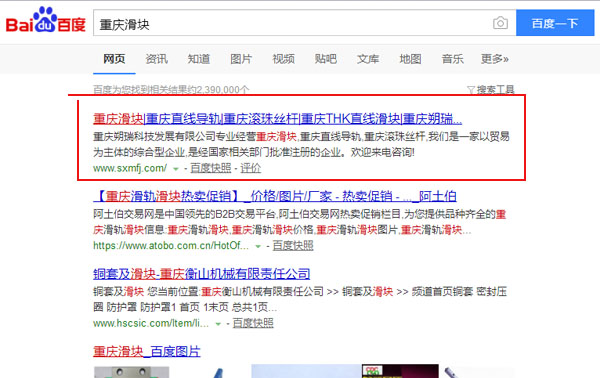This screenshot has height=378, width=600.
Task: Open 【重庆滑轨滑块热卖促销】阿土伯 result
Action: coord(275,196)
